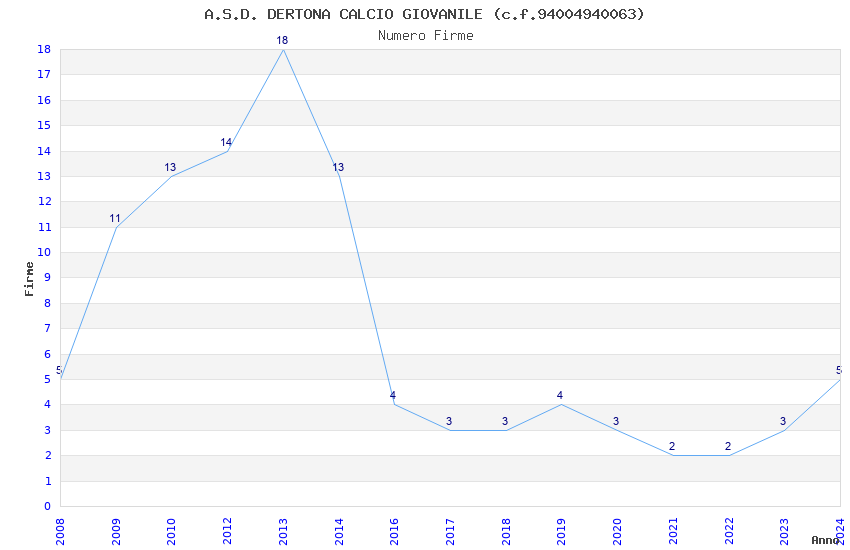
Task: Click the data label 3 above 2023
Action: (x=783, y=421)
